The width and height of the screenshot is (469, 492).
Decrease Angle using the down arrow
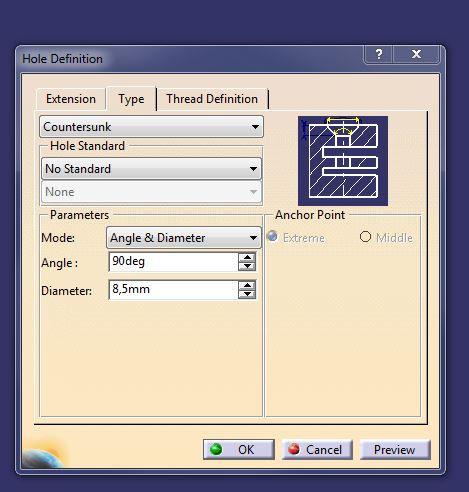pyautogui.click(x=247, y=266)
